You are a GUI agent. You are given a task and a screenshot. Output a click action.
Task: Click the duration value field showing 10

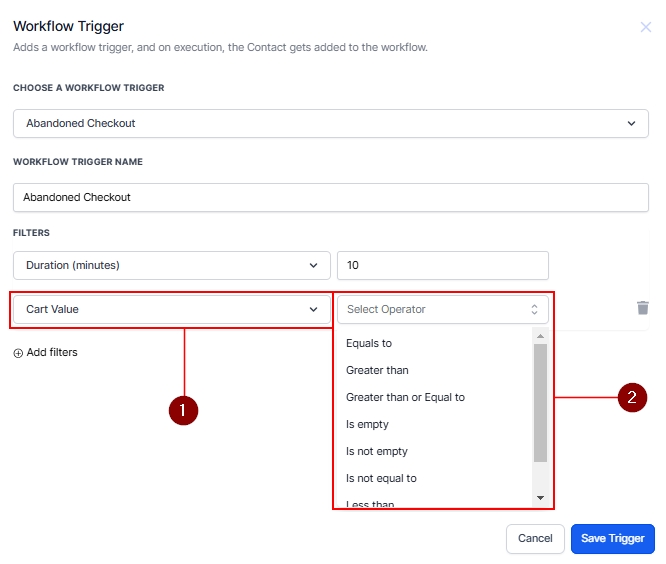pyautogui.click(x=442, y=265)
